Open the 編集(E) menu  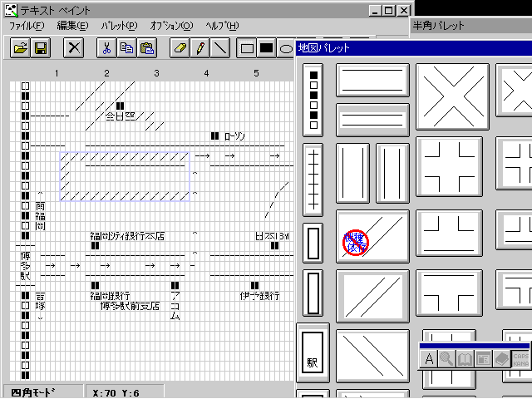click(x=72, y=26)
